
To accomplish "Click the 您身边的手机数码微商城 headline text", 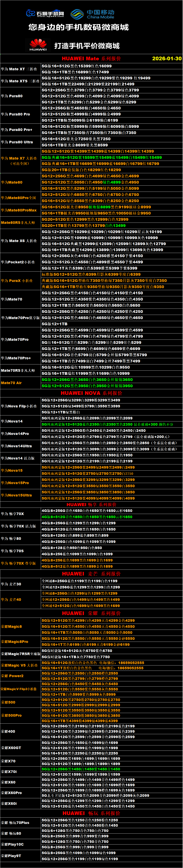I will 78,27.
